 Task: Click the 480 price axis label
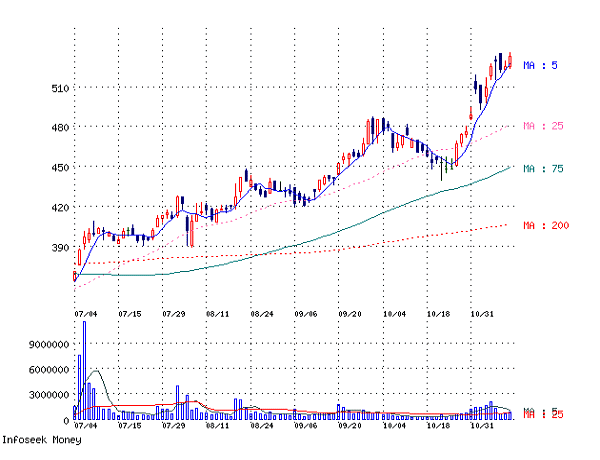[60, 127]
